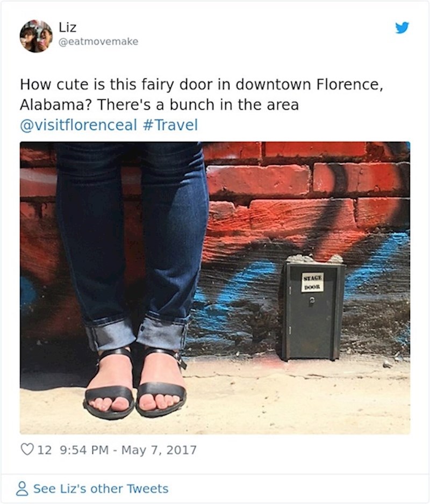The image size is (430, 504).
Task: Visit the @eatmovemake handle
Action: pos(98,41)
